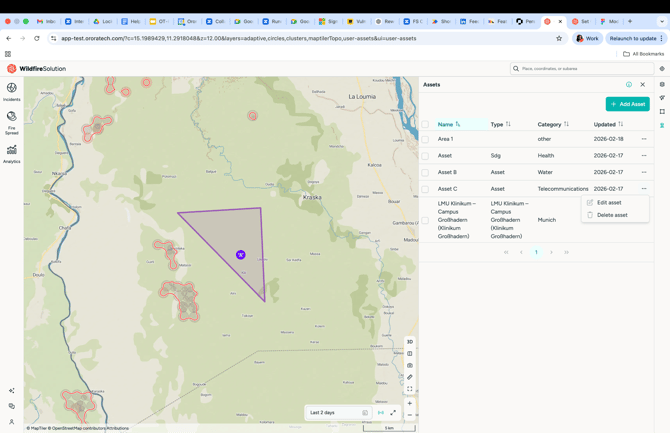This screenshot has width=670, height=433.
Task: Open the Incidents sidebar section
Action: [12, 91]
